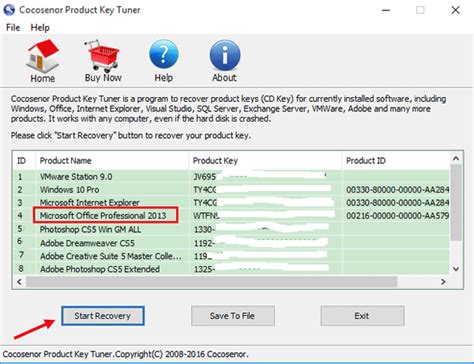
Task: Click the Product Key column header
Action: pyautogui.click(x=265, y=161)
